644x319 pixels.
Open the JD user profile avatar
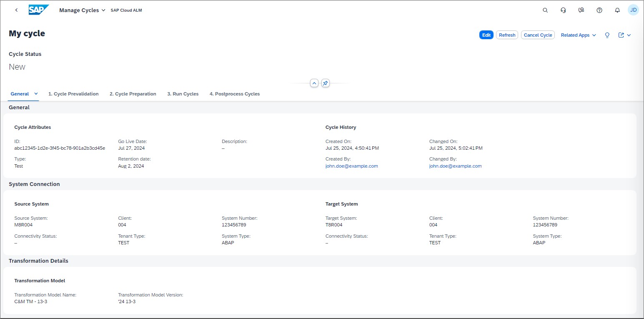[633, 10]
